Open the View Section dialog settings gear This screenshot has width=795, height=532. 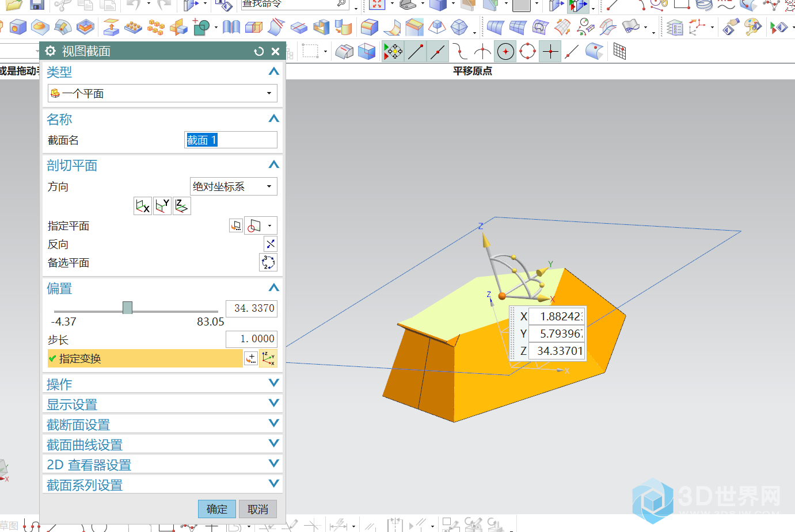(51, 51)
